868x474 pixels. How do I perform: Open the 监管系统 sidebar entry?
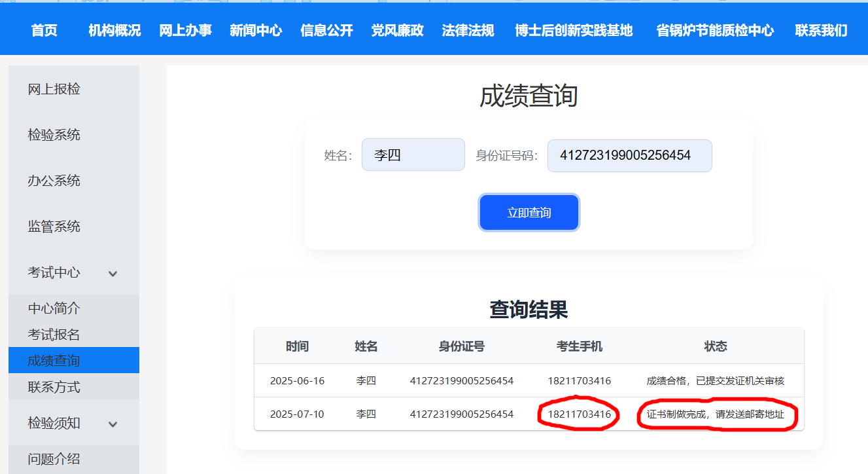(54, 227)
